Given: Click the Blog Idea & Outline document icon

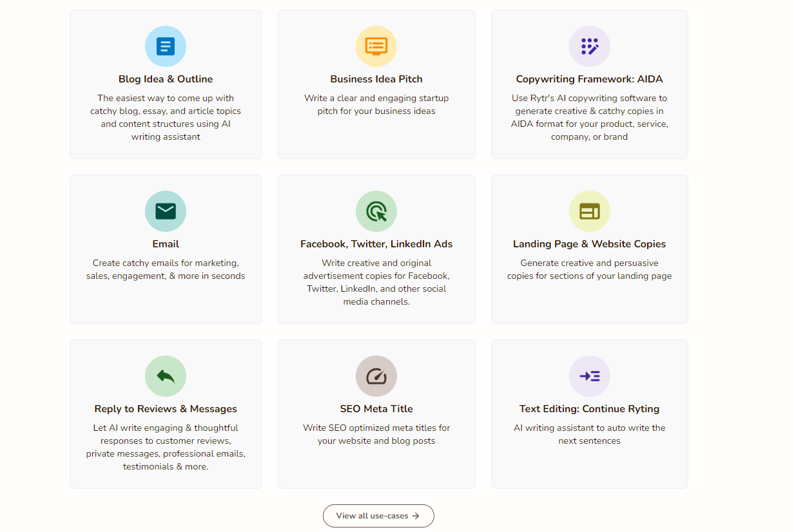Looking at the screenshot, I should (x=166, y=46).
